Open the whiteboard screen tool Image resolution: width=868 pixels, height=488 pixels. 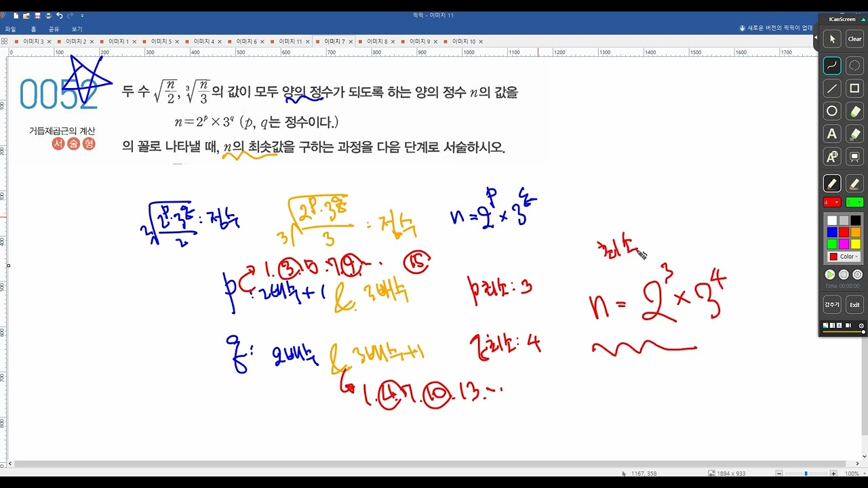[x=854, y=157]
